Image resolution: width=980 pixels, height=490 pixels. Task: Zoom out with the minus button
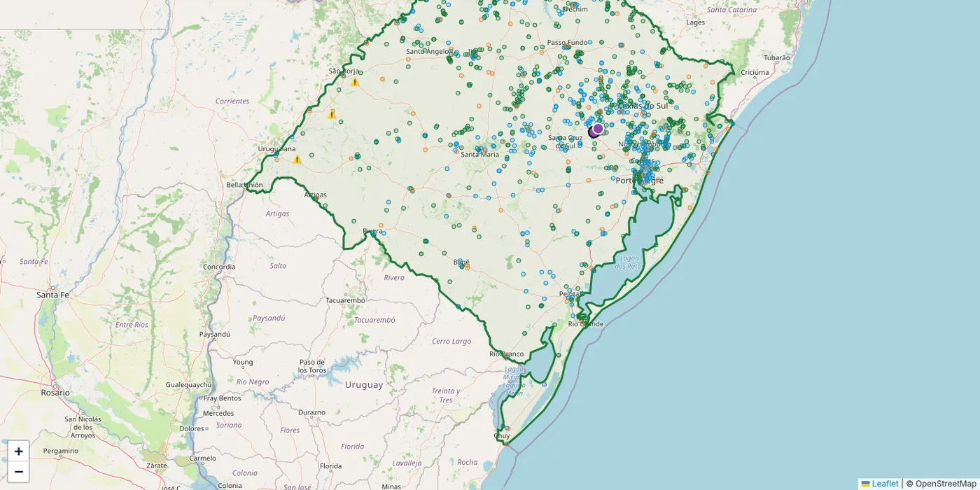click(x=18, y=472)
